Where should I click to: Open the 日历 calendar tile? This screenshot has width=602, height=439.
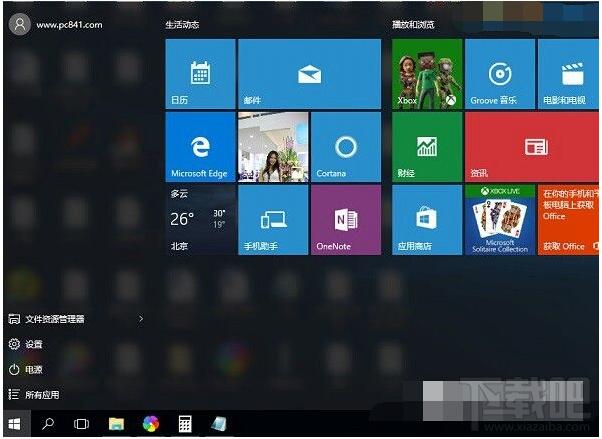click(200, 74)
